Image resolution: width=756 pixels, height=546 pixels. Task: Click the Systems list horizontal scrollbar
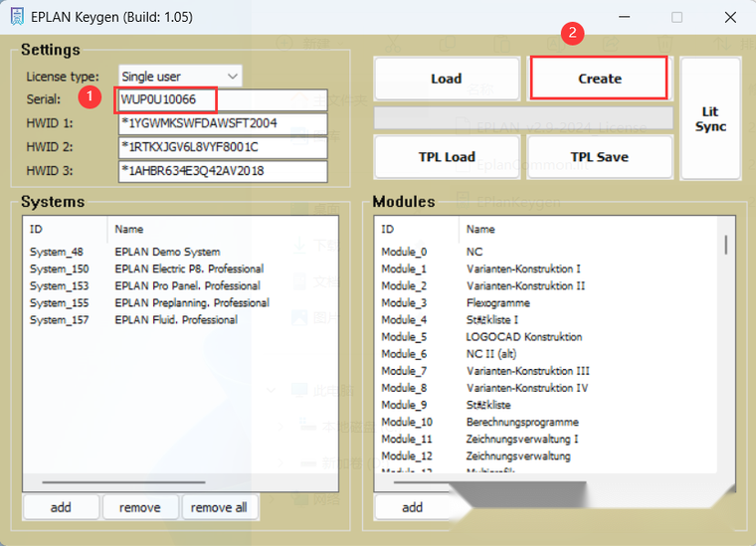[123, 482]
